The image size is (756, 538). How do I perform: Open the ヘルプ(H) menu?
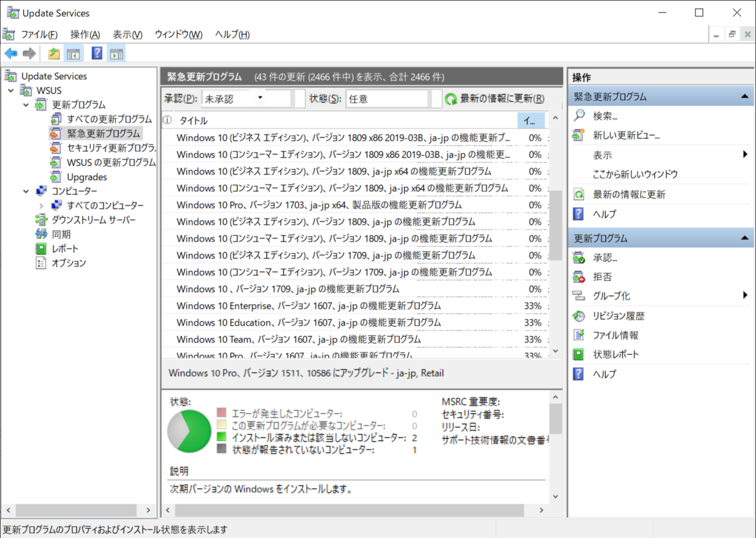[232, 35]
